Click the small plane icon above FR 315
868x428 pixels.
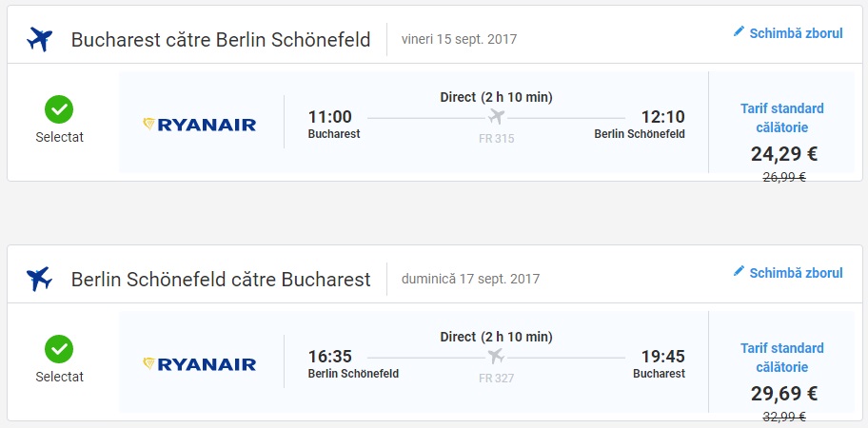[496, 117]
